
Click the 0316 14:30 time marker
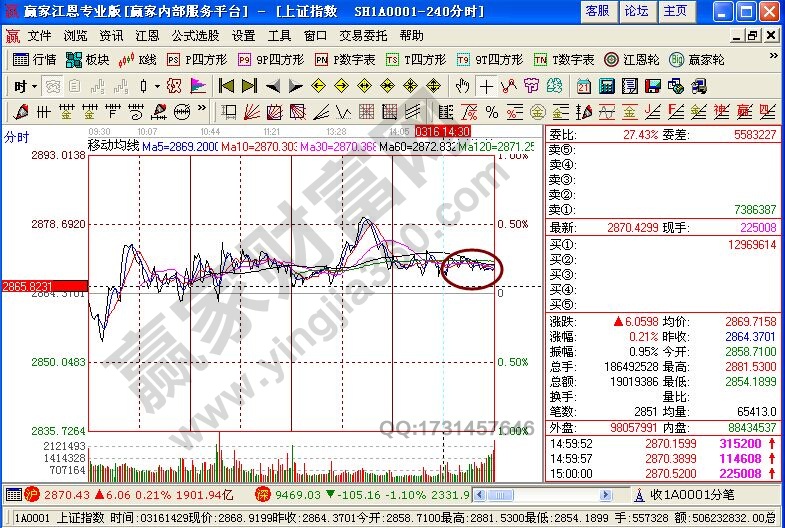click(x=442, y=131)
